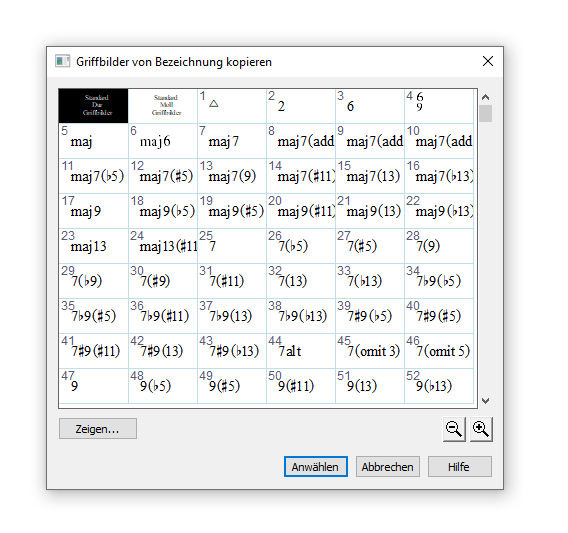
Task: Select the Standard Moll Griffbilder cell
Action: coord(163,106)
